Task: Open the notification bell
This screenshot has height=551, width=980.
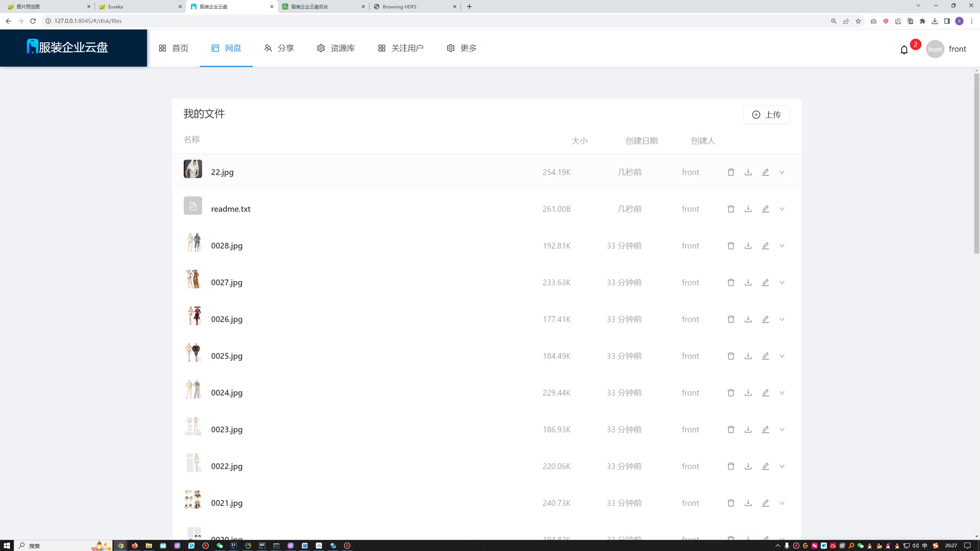Action: (x=904, y=50)
